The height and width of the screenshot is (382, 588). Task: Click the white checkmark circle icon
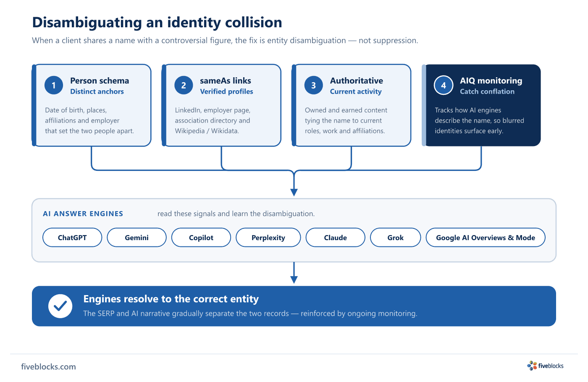pos(60,306)
